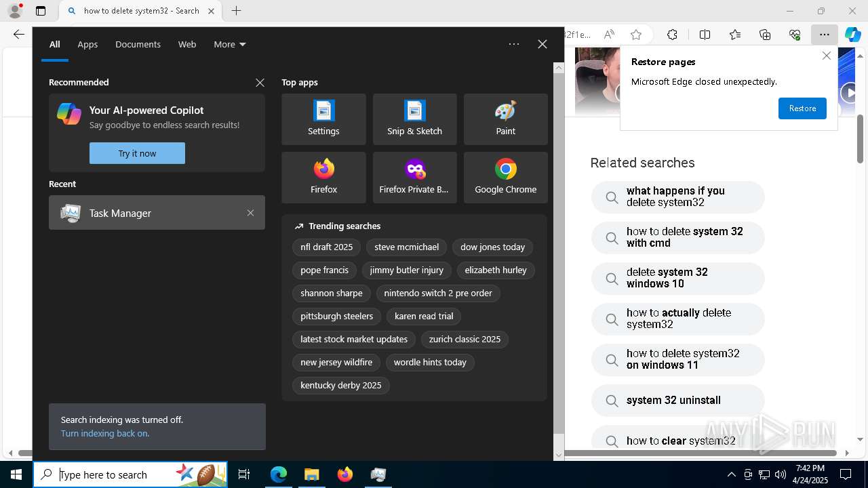Search how to delete system 32 with cmd
This screenshot has width=868, height=488.
click(x=677, y=237)
